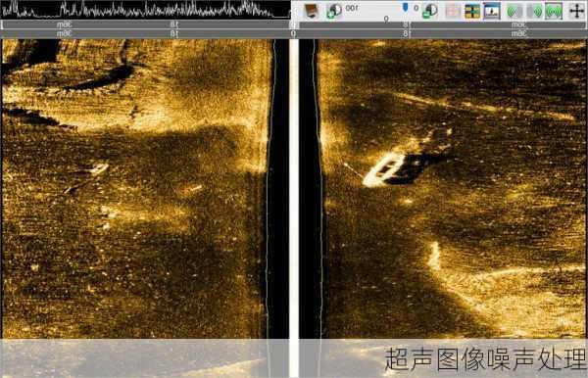Click the upper range ruler above left panel
The height and width of the screenshot is (378, 588).
click(x=145, y=24)
